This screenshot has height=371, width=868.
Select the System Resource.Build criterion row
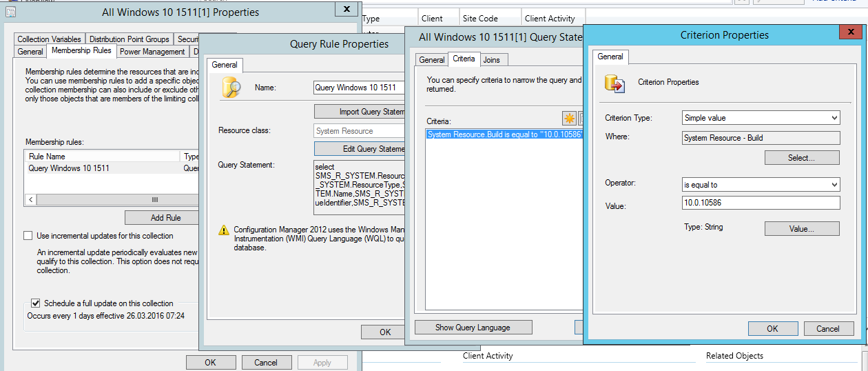(x=505, y=134)
